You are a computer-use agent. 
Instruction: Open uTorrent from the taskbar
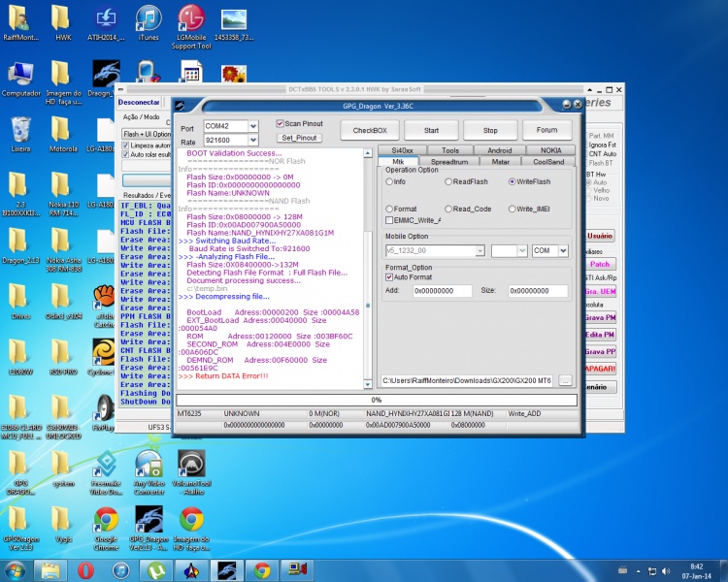tap(156, 570)
